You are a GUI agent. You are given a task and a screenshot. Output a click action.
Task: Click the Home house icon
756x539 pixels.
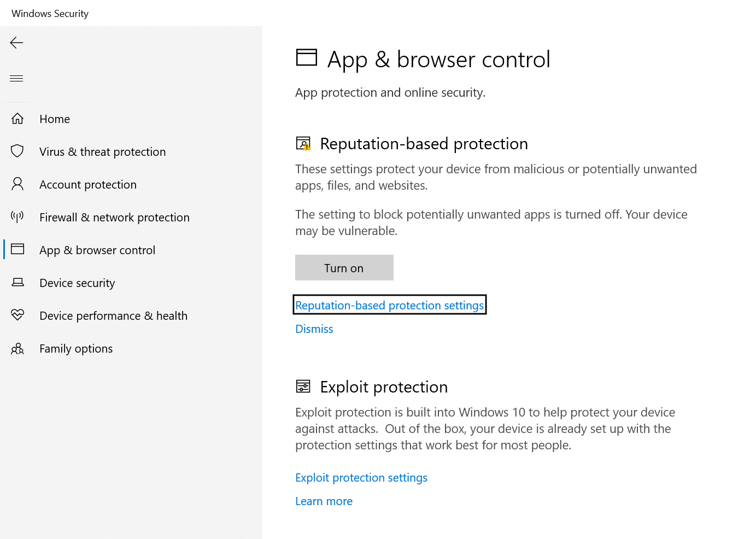[17, 118]
